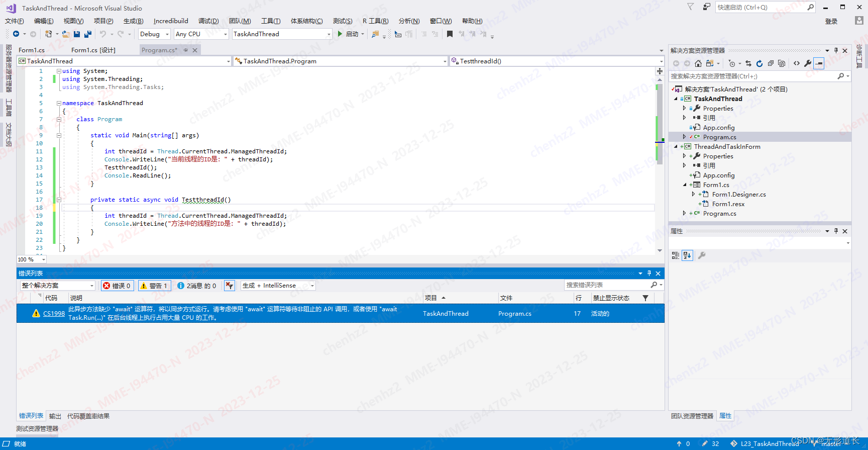The width and height of the screenshot is (868, 450).
Task: Click the 测试资源管理器 tab at bottom
Action: 37,429
